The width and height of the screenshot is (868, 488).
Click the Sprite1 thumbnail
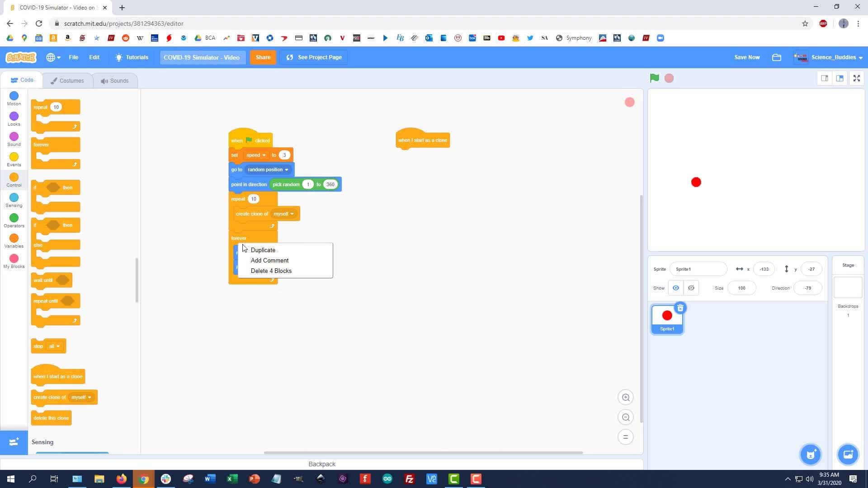[666, 316]
